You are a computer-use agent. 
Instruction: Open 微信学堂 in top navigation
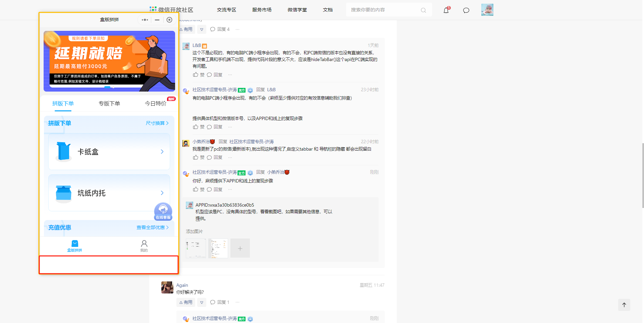coord(297,10)
